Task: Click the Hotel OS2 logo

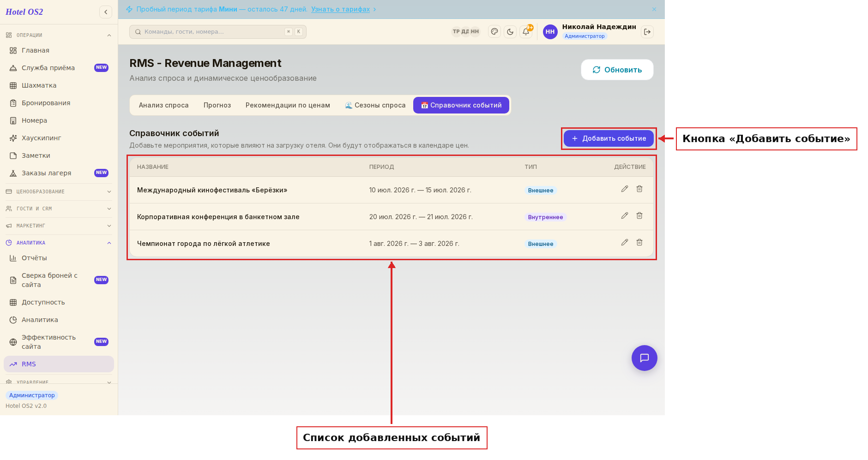Action: [x=24, y=12]
